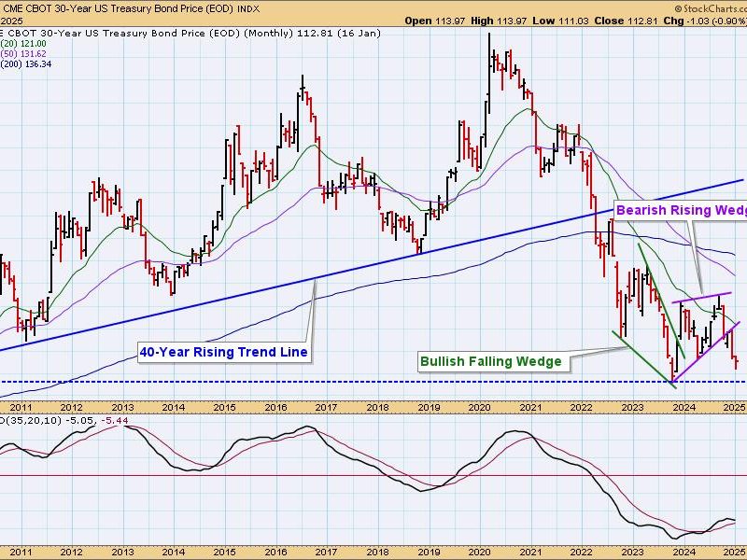Click the 'Close 112.81' value
This screenshot has width=747, height=560.
pos(626,21)
